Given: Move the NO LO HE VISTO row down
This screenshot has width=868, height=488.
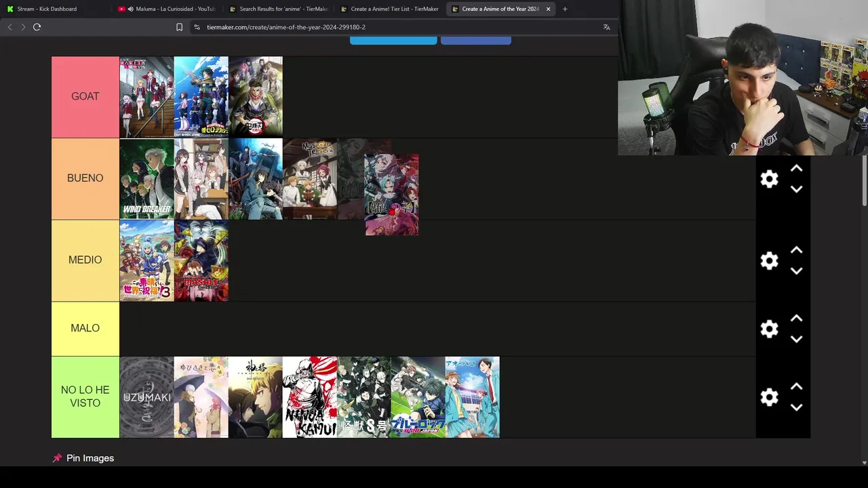Looking at the screenshot, I should tap(796, 407).
